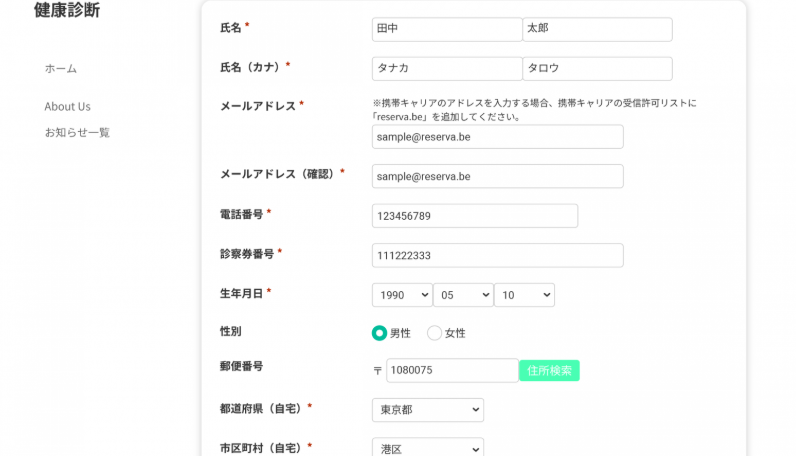796x456 pixels.
Task: Click the メールアドレス（確認） confirmation field
Action: 497,176
